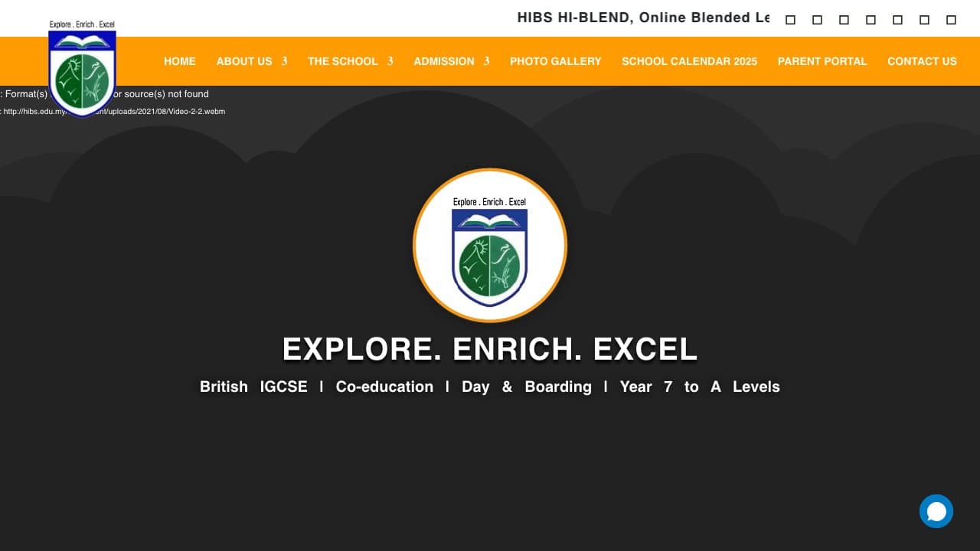Click the central school crest emblem
980x551 pixels.
pos(489,245)
